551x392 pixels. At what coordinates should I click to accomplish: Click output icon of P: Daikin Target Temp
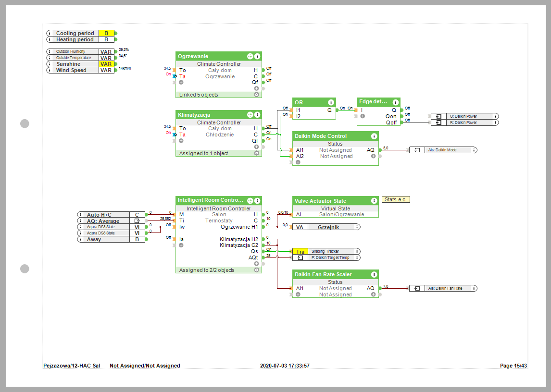pos(300,258)
